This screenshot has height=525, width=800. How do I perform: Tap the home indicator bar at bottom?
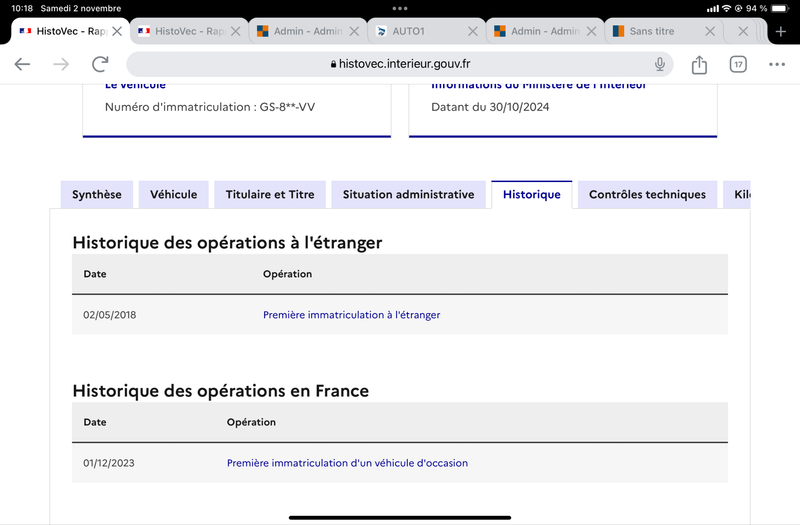point(400,517)
